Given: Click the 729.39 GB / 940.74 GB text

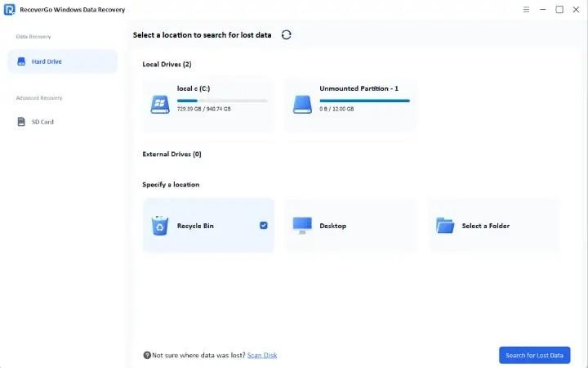Looking at the screenshot, I should (203, 109).
